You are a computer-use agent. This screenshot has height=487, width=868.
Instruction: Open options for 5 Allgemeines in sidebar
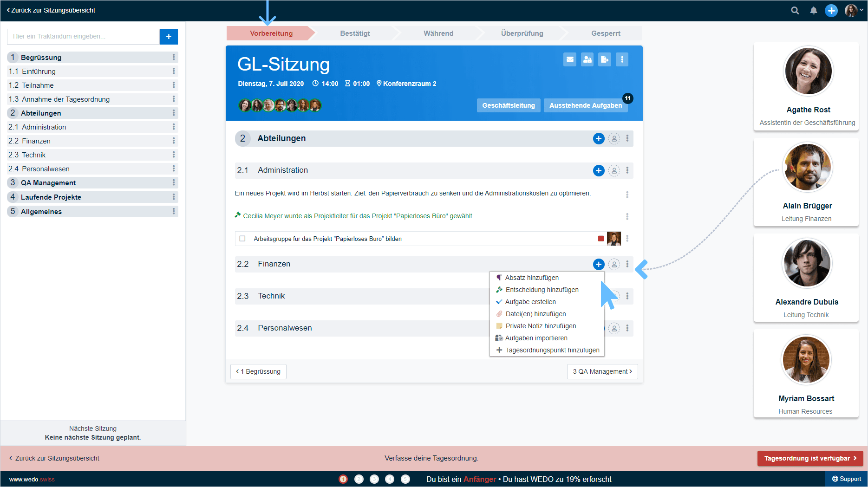point(174,211)
